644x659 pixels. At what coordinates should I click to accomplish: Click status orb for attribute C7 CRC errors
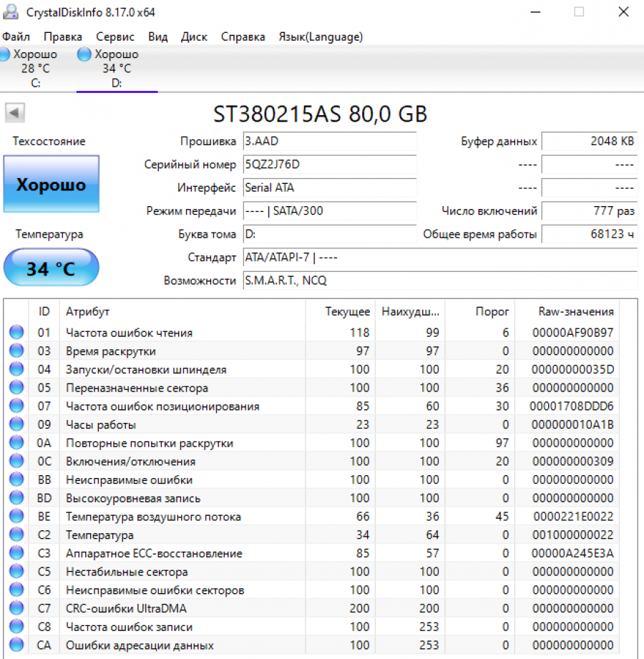16,609
